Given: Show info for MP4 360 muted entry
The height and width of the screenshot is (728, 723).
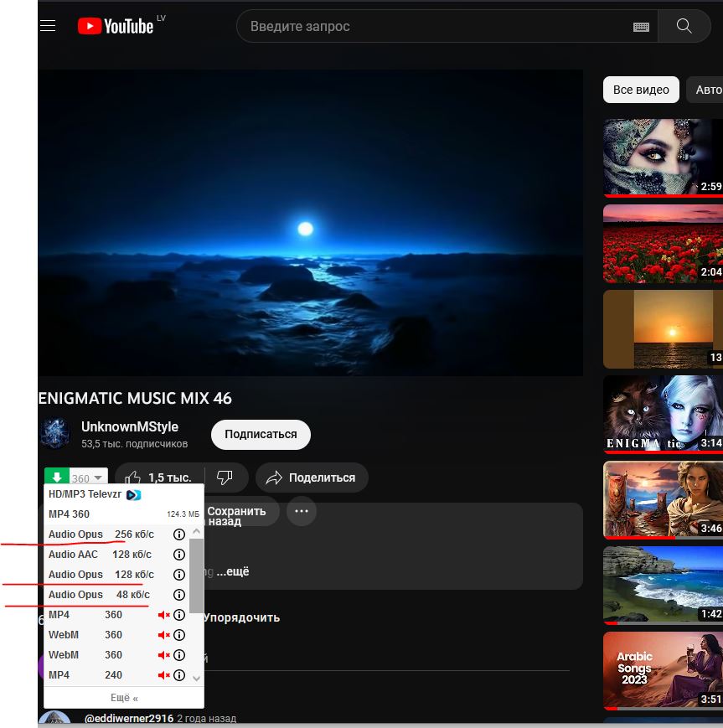Looking at the screenshot, I should pos(178,615).
